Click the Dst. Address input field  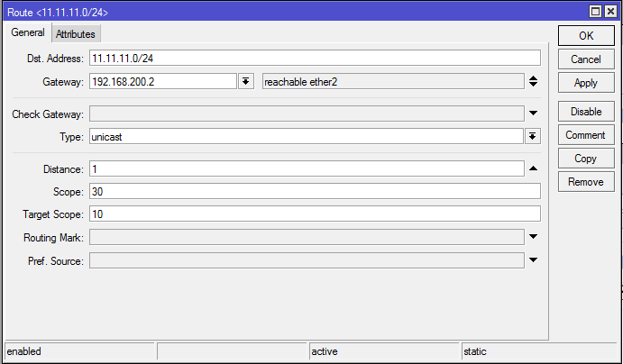[x=314, y=59]
